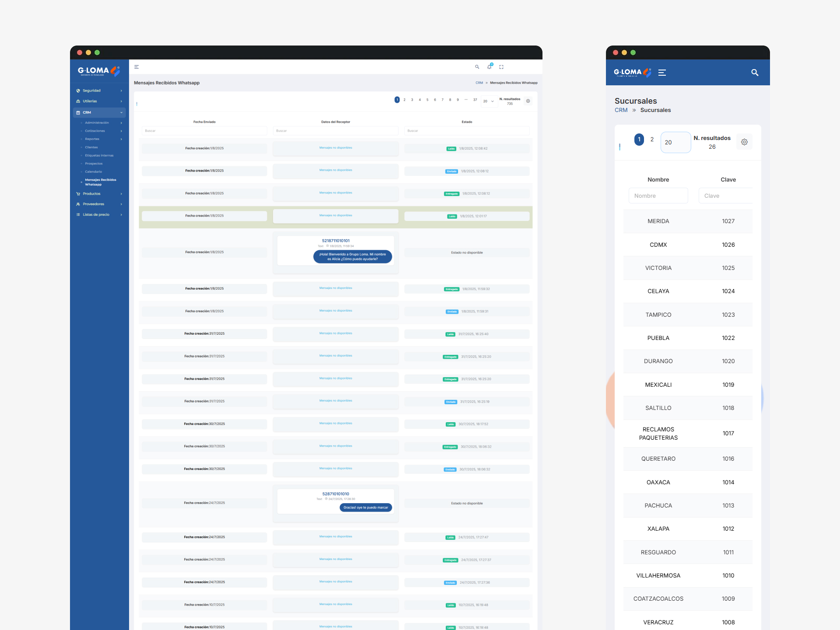Screen dimensions: 840x630
Task: Open Clientes under the CRM menu
Action: pos(91,147)
